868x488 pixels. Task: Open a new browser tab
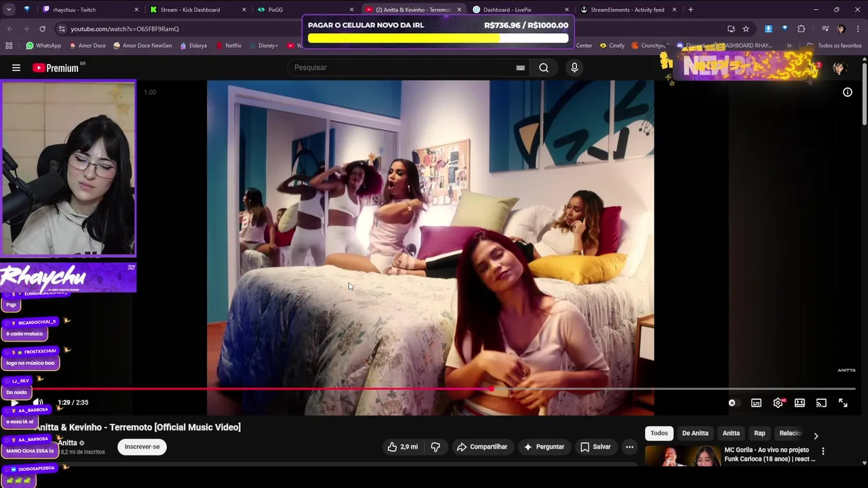pos(690,9)
